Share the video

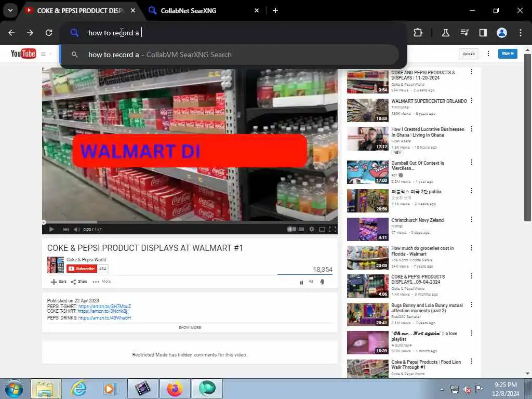[x=79, y=282]
